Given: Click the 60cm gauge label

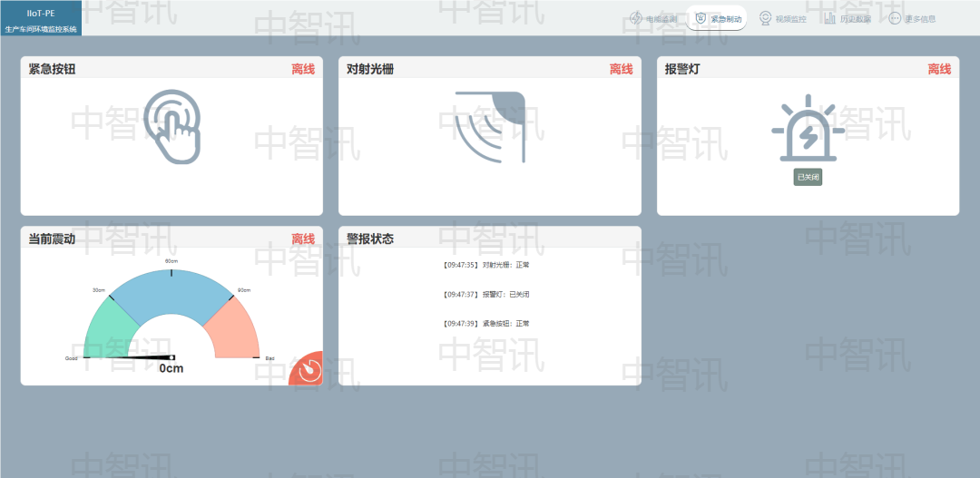Looking at the screenshot, I should [171, 261].
